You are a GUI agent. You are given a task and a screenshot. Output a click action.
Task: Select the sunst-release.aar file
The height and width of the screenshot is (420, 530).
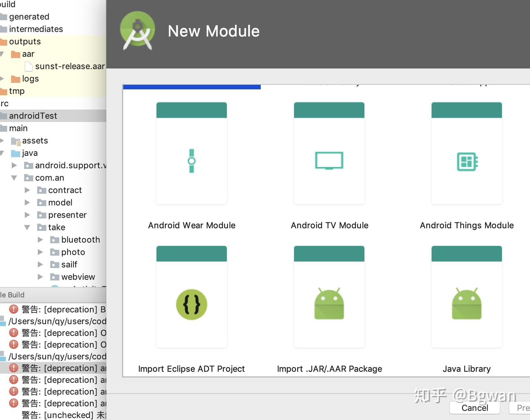tap(70, 66)
